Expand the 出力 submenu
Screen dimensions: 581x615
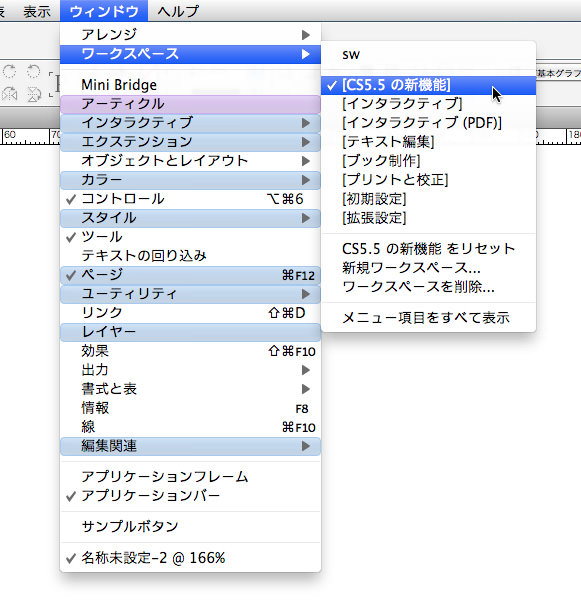tap(190, 370)
